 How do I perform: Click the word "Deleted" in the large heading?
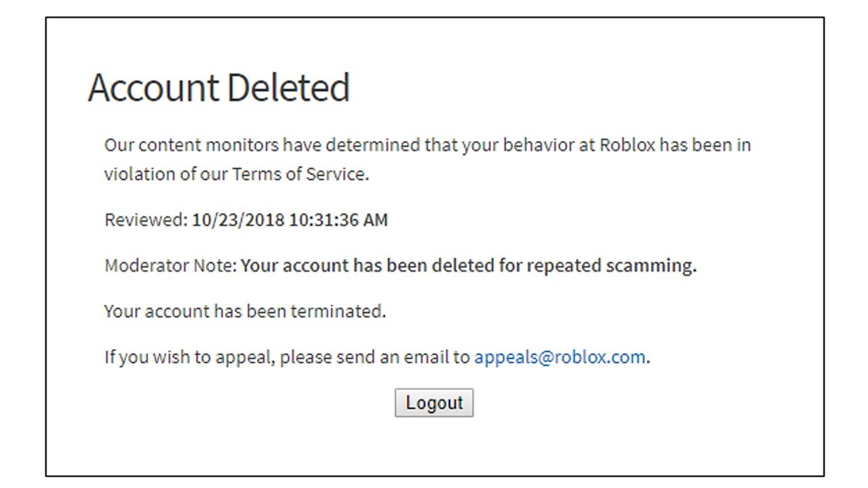tap(287, 87)
